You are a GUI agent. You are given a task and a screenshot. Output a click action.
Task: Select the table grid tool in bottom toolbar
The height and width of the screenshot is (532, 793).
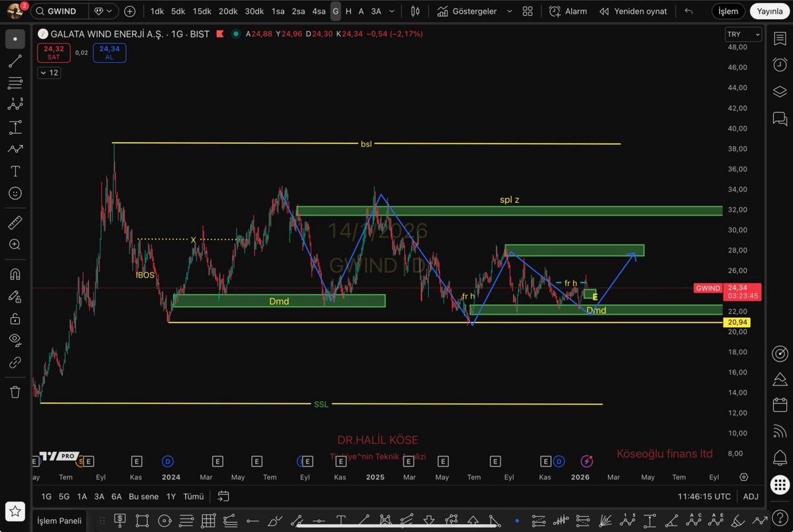pos(209,520)
